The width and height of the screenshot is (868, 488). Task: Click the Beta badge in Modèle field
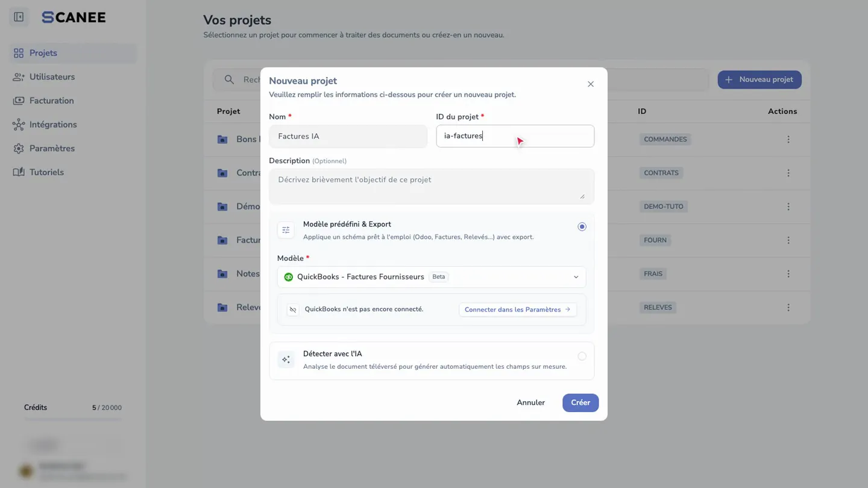point(439,277)
